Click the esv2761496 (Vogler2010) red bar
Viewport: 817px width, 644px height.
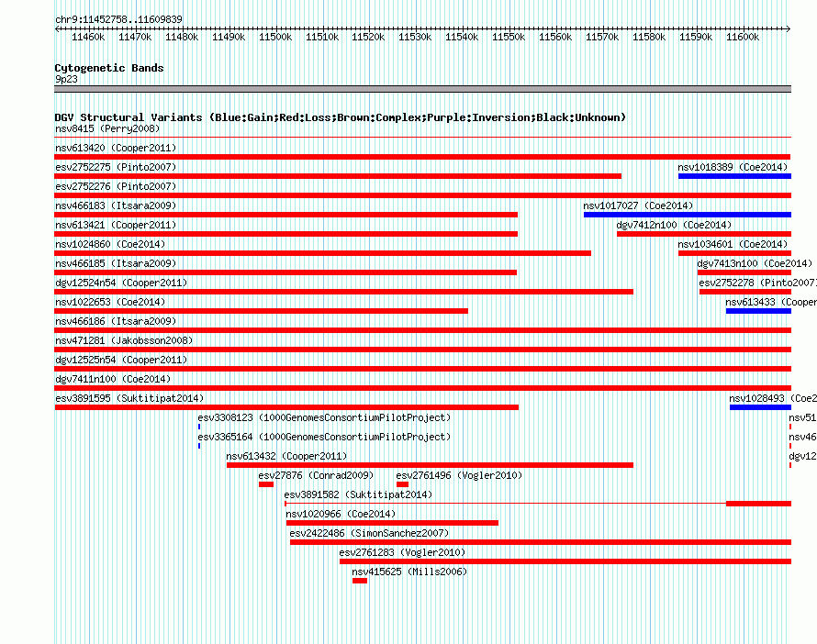point(402,484)
